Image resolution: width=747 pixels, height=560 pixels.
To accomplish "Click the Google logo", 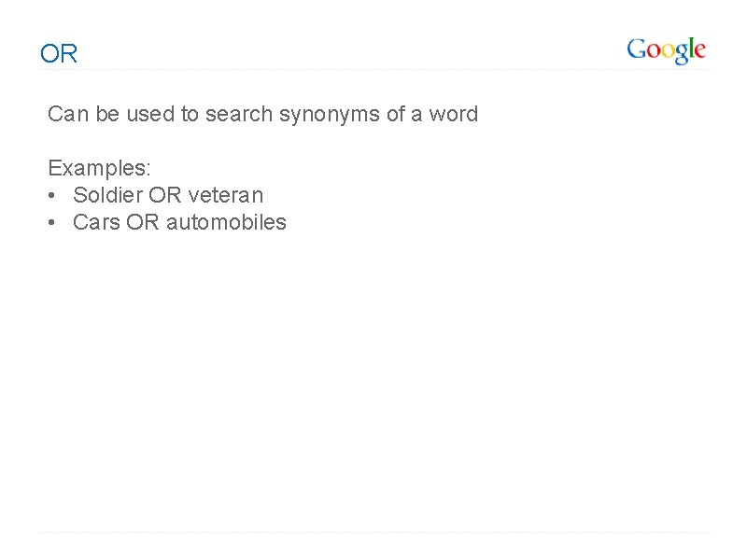I will pyautogui.click(x=666, y=50).
